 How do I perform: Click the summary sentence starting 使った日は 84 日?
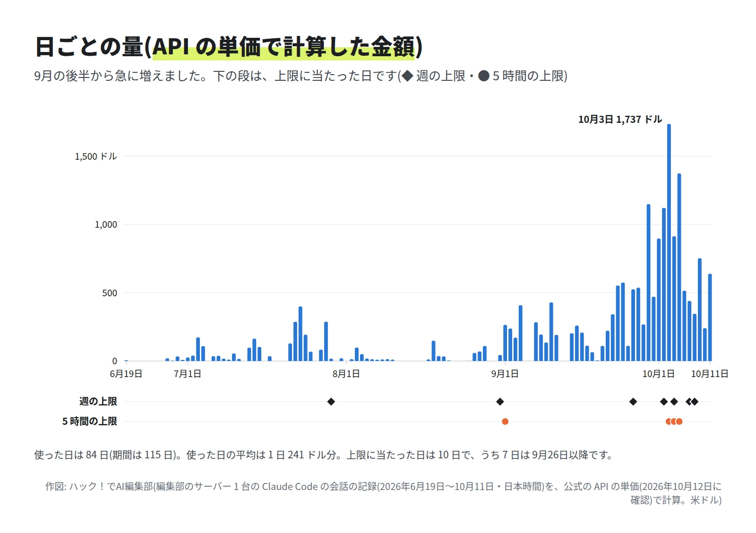click(324, 455)
